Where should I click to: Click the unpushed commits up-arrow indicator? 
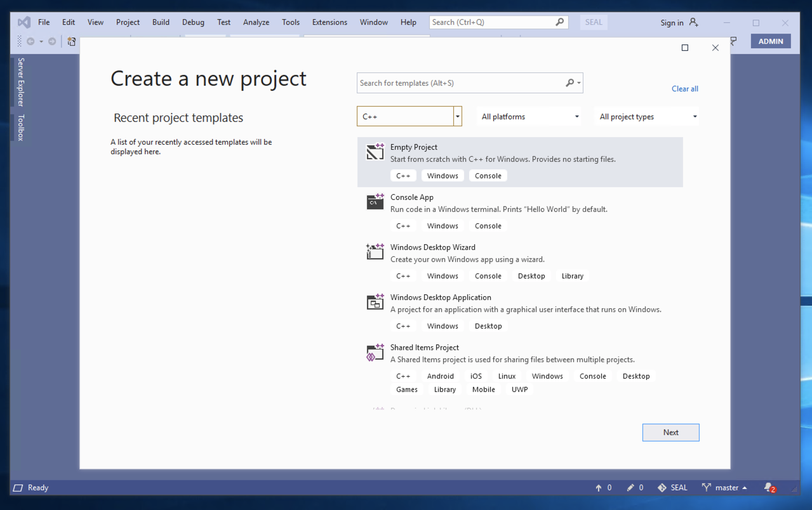[x=603, y=488]
